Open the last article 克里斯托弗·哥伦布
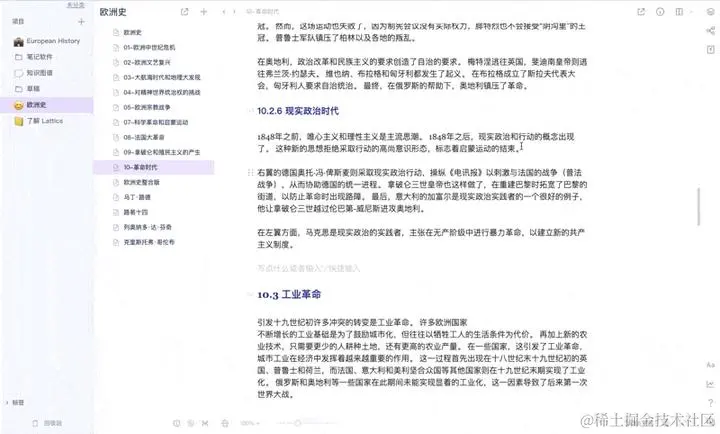Screen dimensions: 720x434 (144, 242)
